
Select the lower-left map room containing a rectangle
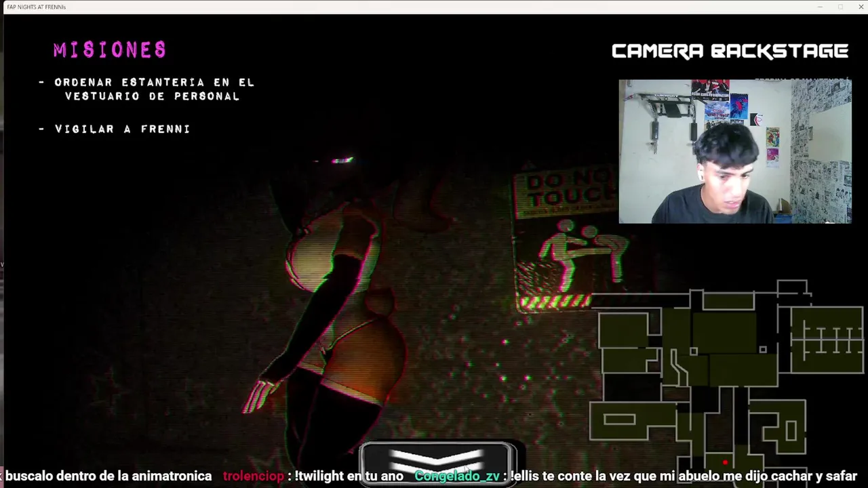point(632,421)
